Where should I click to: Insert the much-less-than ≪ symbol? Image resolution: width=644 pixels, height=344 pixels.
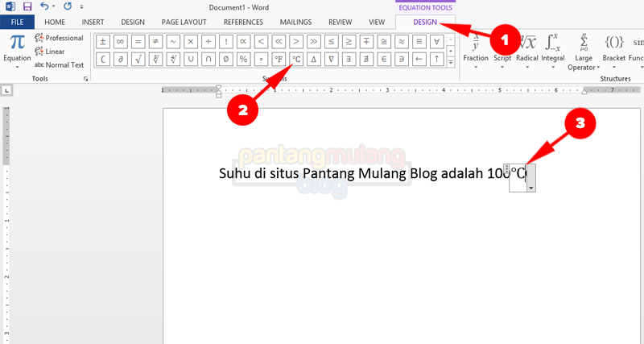279,42
